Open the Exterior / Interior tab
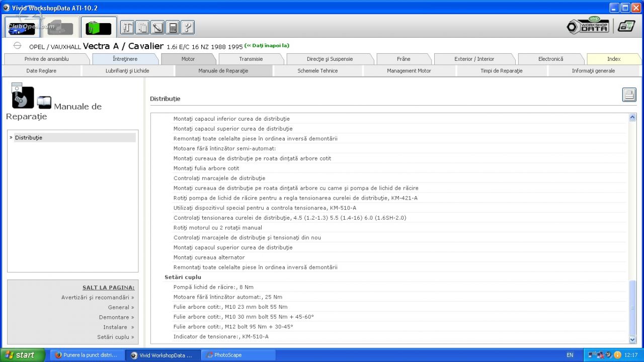The image size is (644, 362). 474,59
